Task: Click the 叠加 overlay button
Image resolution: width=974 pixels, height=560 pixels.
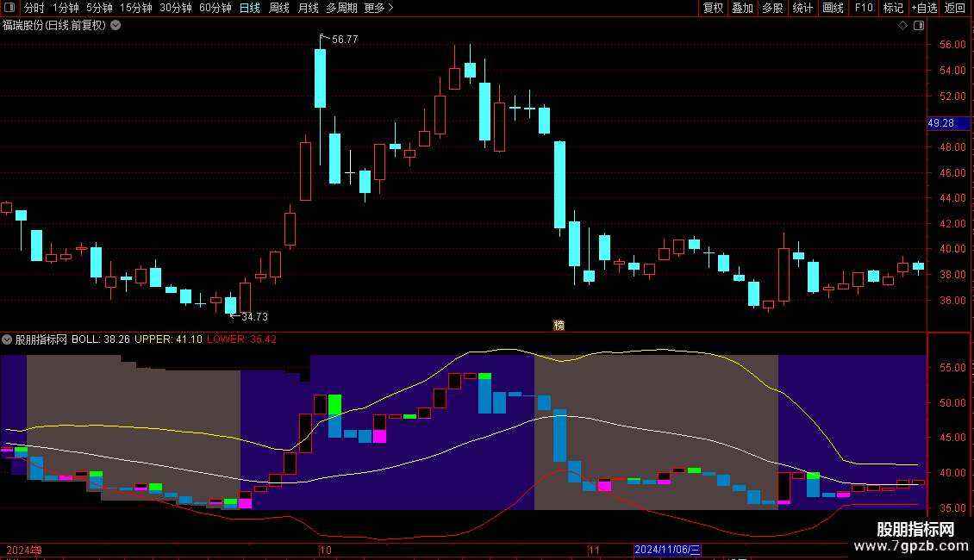Action: click(743, 8)
